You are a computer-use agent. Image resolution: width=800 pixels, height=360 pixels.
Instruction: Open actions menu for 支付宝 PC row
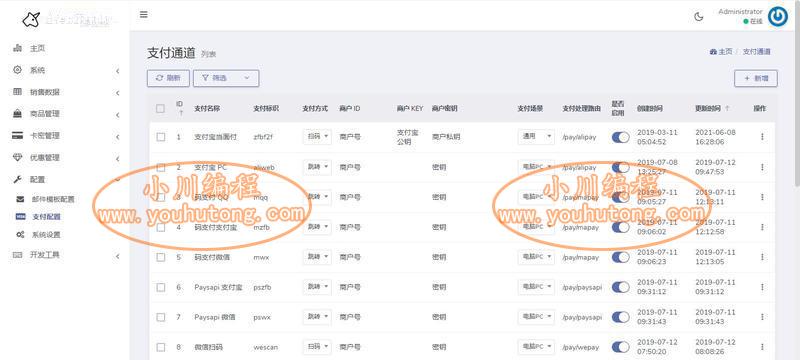762,167
